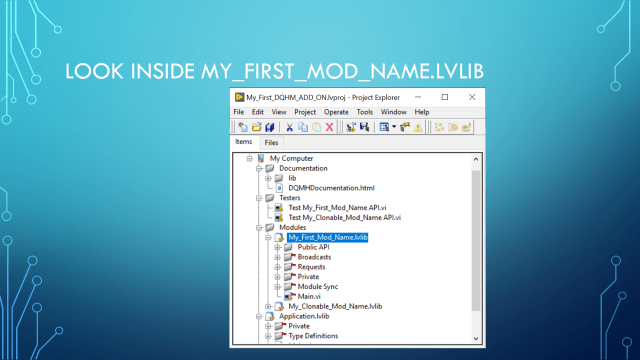Screen dimensions: 640x360
Task: Click the Broadcasts folder icon
Action: tap(289, 257)
